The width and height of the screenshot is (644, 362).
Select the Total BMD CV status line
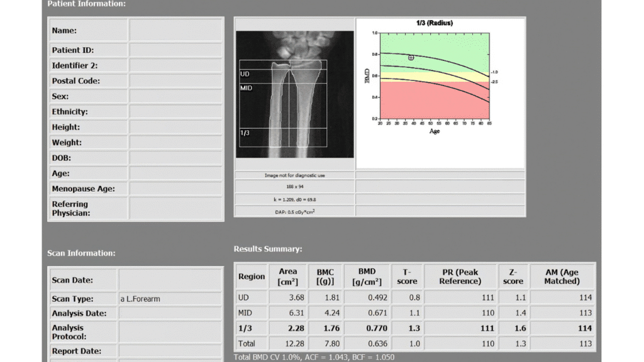click(x=314, y=356)
